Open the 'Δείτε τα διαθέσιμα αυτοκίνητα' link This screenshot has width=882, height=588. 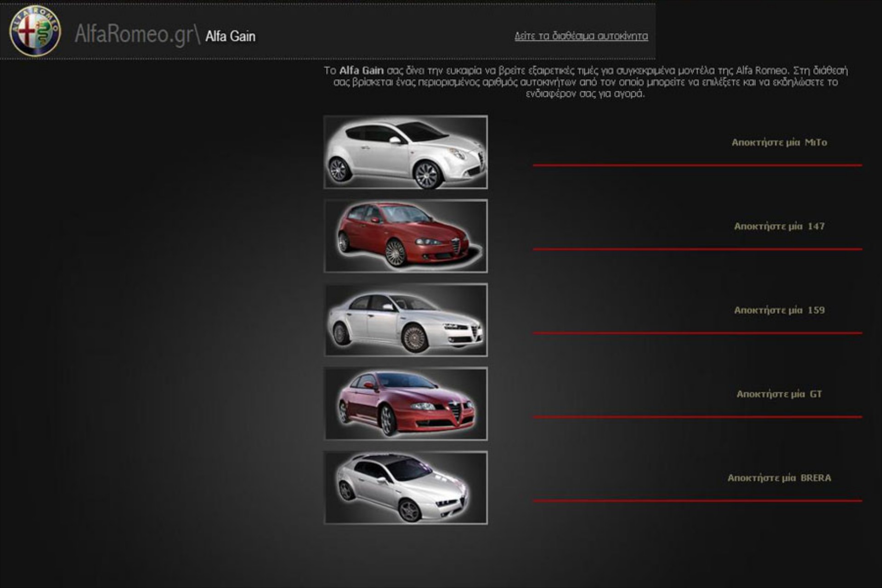(581, 36)
